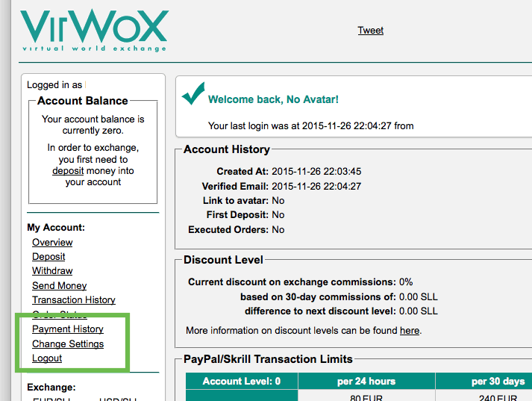Viewport: 532px width, 401px height.
Task: Click the 'Created At' timestamp 22:03:45
Action: (316, 171)
